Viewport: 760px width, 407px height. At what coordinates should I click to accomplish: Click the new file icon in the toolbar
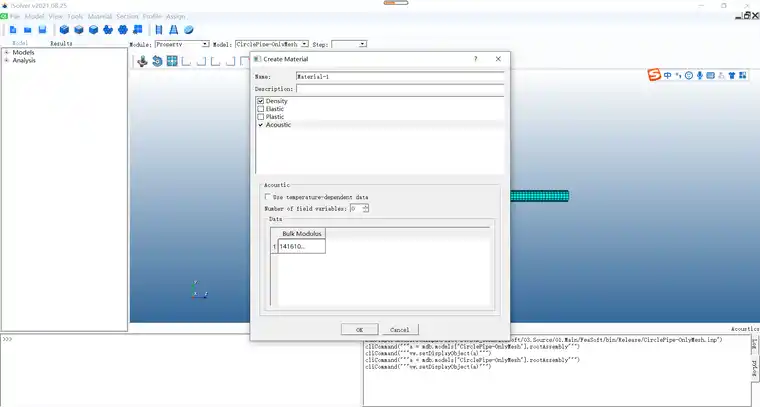click(x=13, y=30)
